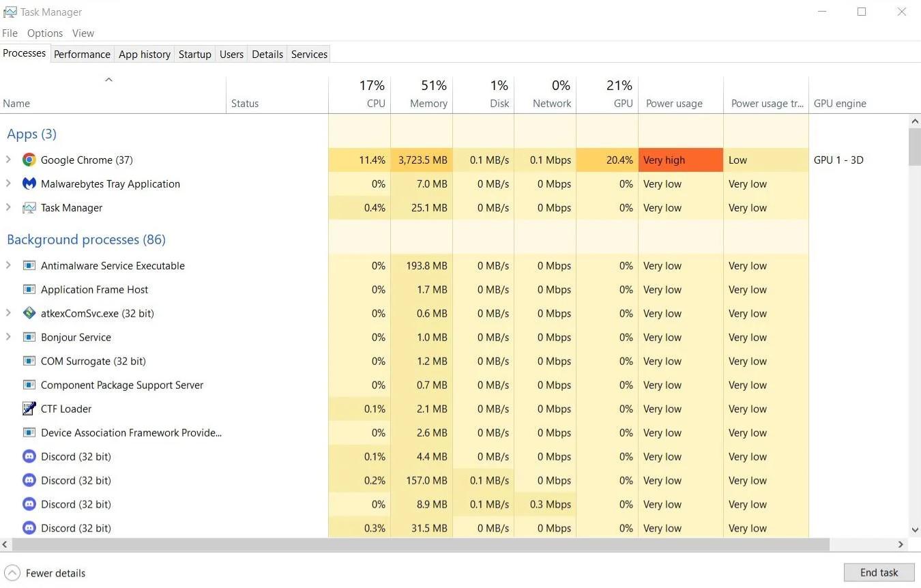Click the "0.3 Mbps" network cell
The height and width of the screenshot is (588, 921).
click(546, 504)
